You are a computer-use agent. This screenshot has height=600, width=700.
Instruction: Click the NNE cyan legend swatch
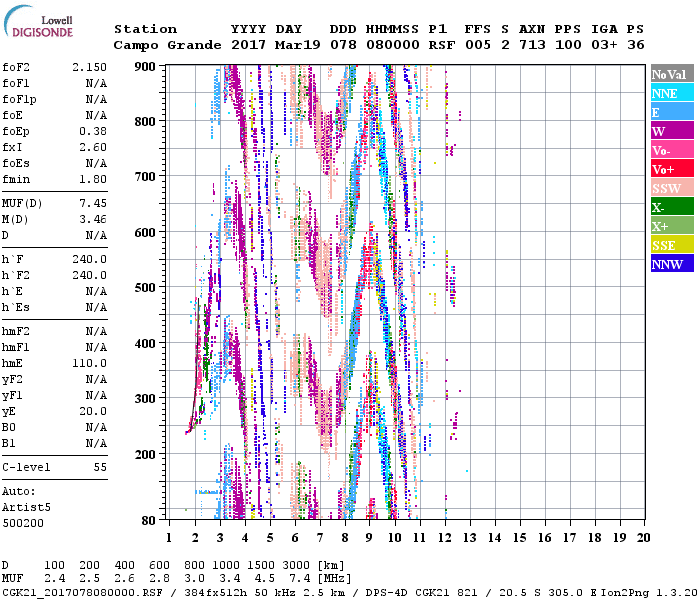[671, 93]
